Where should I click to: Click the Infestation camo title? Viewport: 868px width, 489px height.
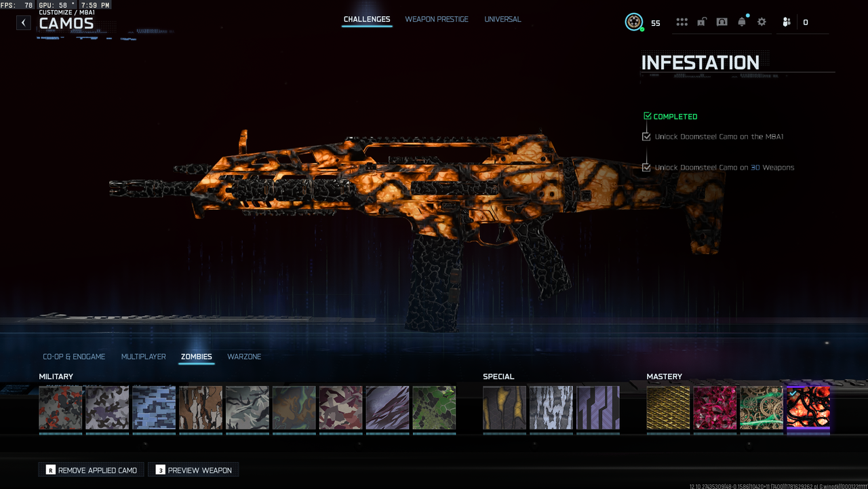point(701,62)
